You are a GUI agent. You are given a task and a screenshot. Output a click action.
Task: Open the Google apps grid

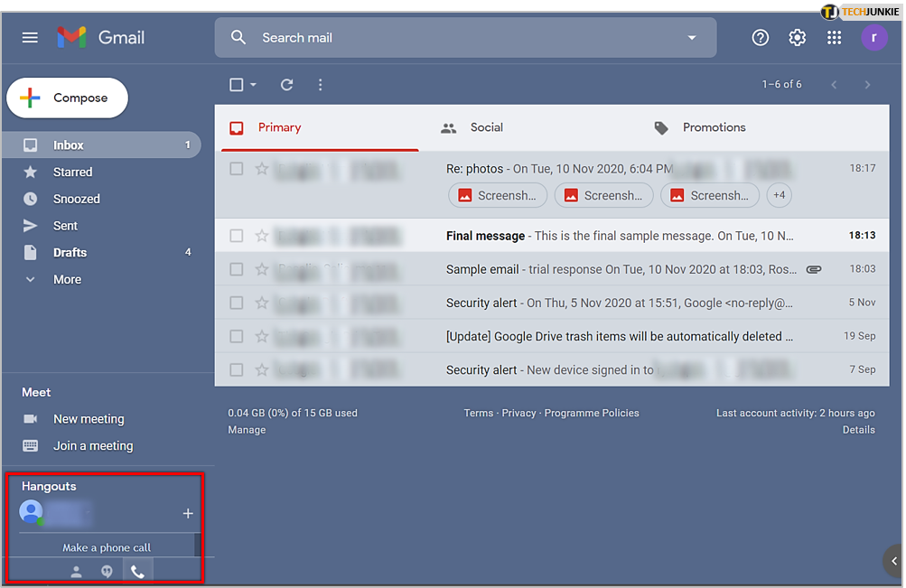pyautogui.click(x=834, y=37)
